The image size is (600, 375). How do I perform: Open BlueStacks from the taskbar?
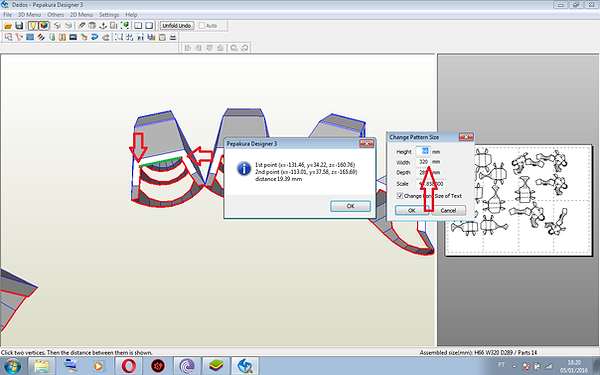pos(215,366)
